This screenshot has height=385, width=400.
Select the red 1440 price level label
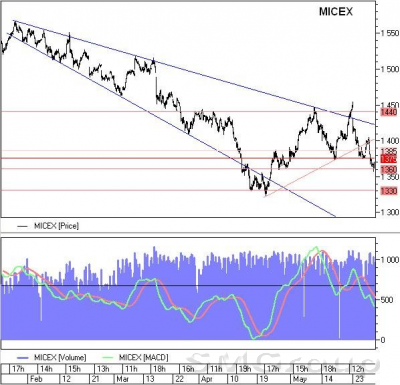389,112
